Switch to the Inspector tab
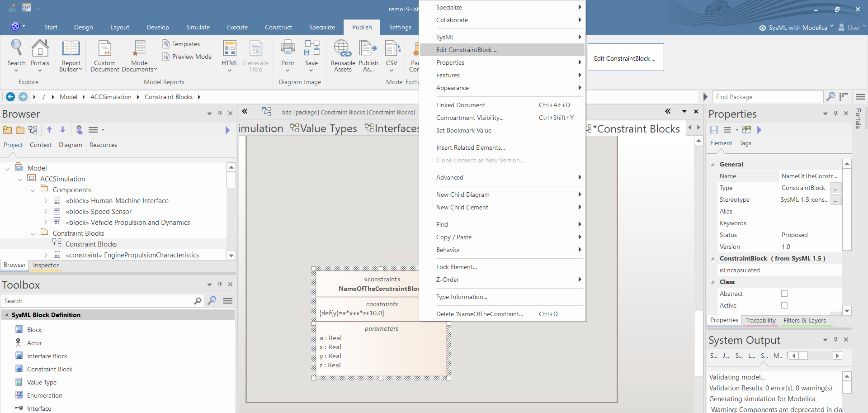This screenshot has width=868, height=413. click(46, 265)
